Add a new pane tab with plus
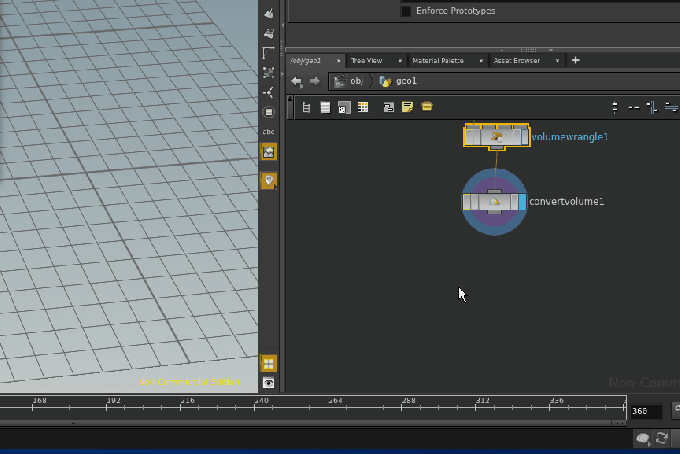 click(x=576, y=60)
